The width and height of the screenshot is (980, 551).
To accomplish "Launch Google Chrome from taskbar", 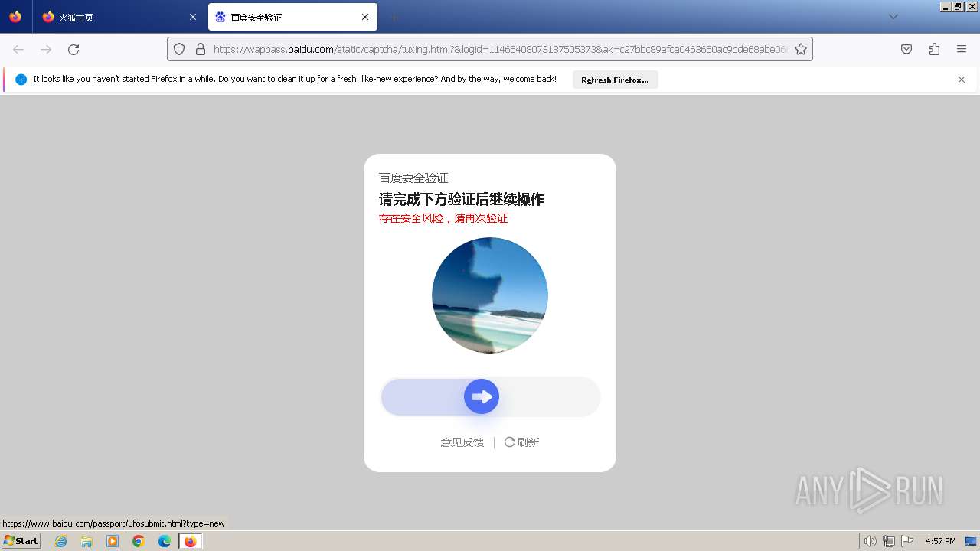I will coord(139,541).
